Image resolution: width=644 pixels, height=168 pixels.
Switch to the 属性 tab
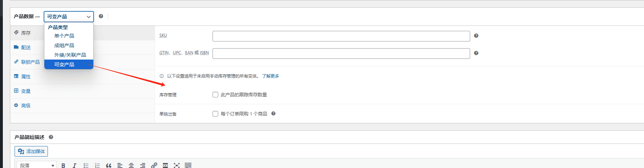coord(26,77)
